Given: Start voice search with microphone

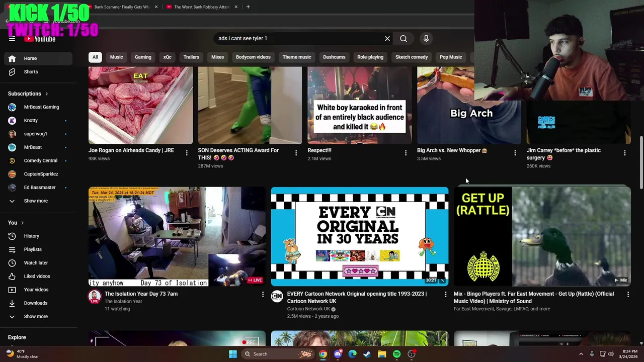Looking at the screenshot, I should tap(426, 39).
